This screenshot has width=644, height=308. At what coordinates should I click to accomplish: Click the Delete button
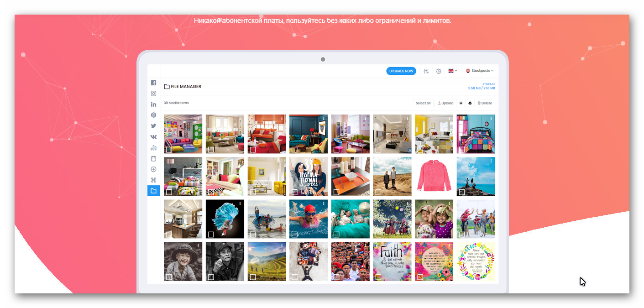(x=485, y=103)
